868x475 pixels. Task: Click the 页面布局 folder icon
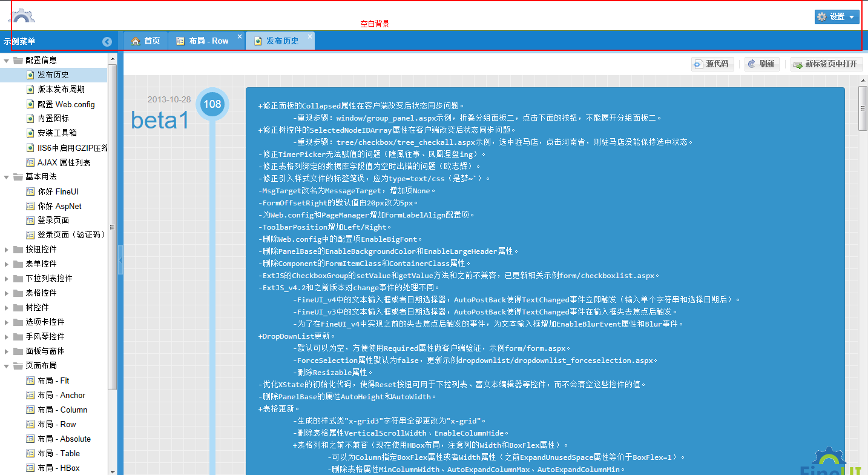(18, 365)
